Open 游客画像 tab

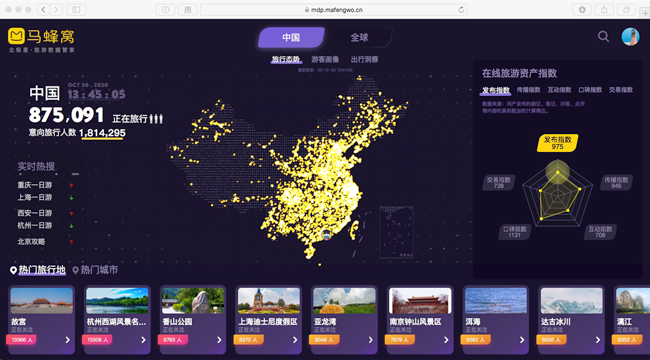325,60
